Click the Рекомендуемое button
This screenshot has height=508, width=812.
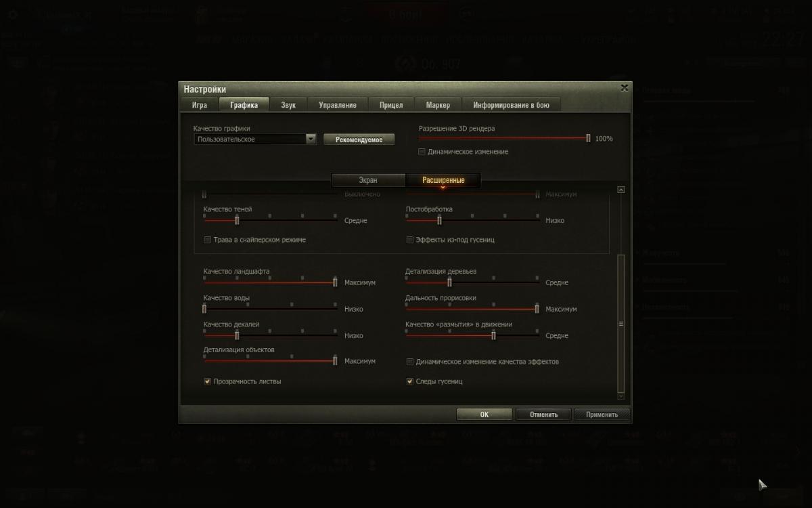coord(359,140)
